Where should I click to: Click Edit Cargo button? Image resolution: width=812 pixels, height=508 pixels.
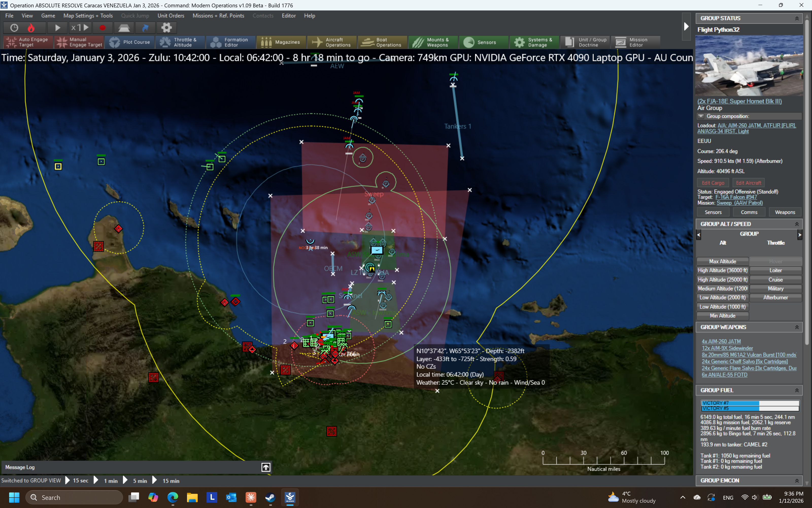713,183
